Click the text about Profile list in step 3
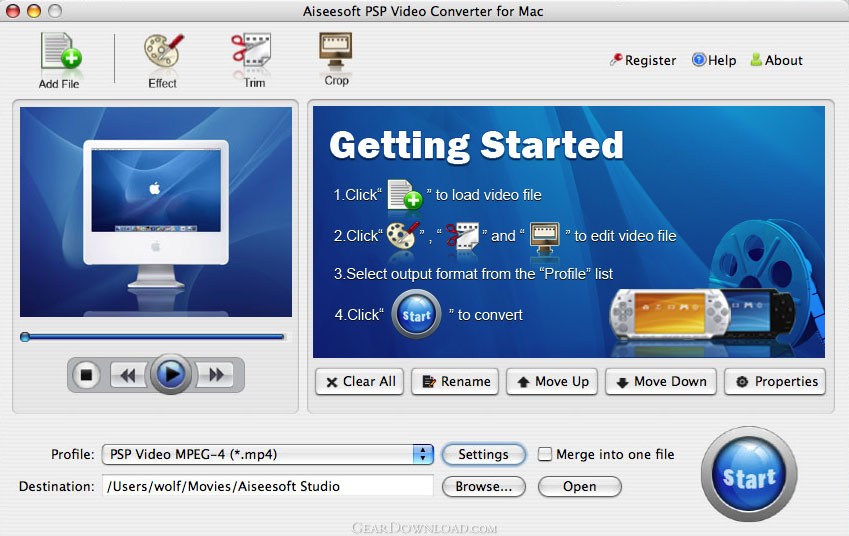Image resolution: width=849 pixels, height=536 pixels. (474, 273)
